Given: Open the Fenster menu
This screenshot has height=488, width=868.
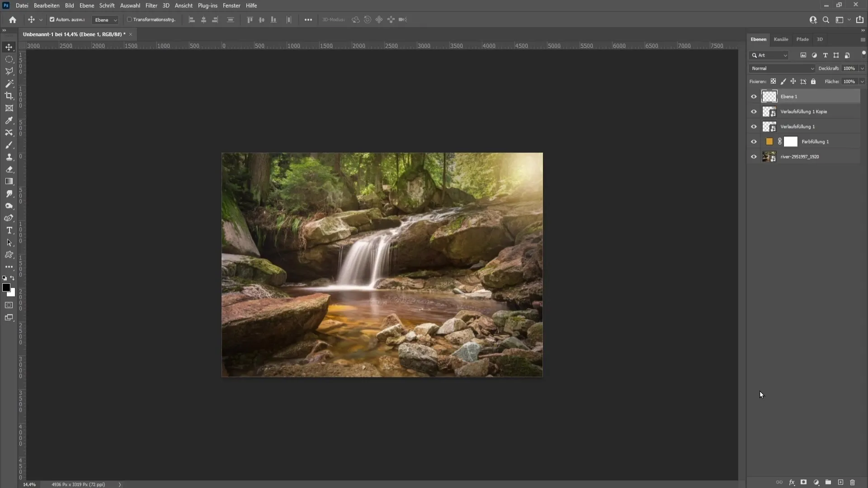Looking at the screenshot, I should pyautogui.click(x=231, y=5).
